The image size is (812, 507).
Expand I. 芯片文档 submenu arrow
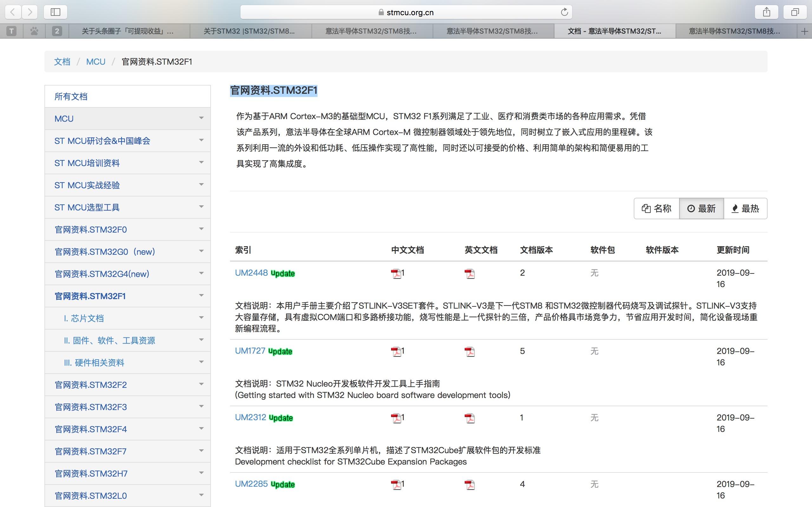point(201,318)
